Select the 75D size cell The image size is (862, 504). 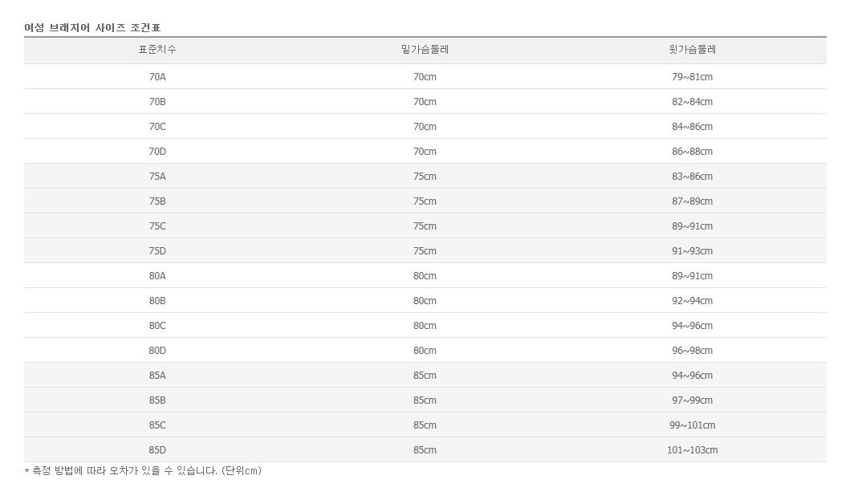157,251
